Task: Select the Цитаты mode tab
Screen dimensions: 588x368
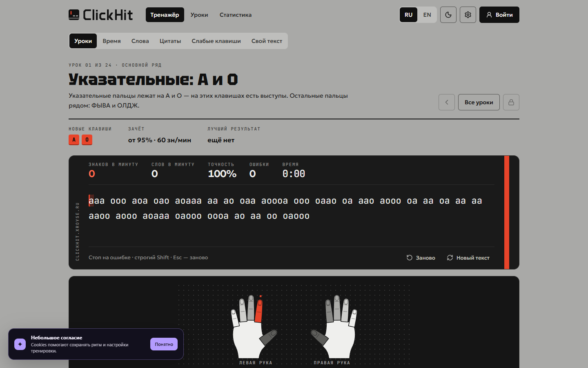Action: point(170,41)
